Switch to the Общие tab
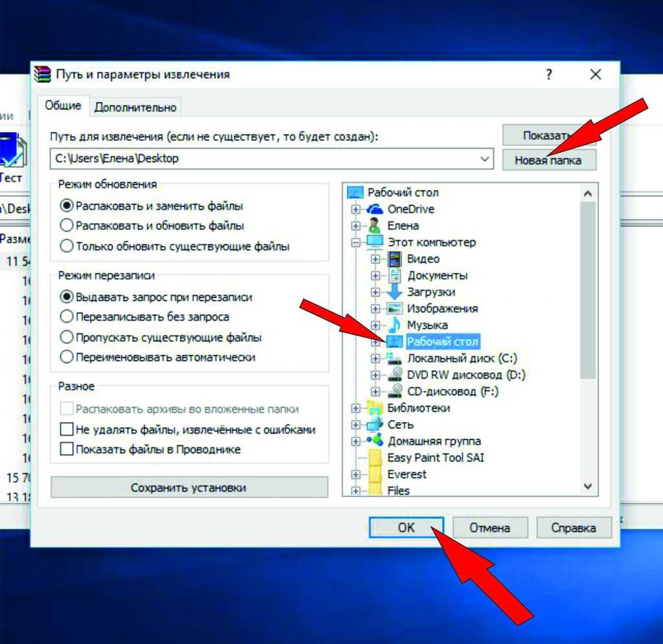The image size is (663, 644). pyautogui.click(x=63, y=105)
